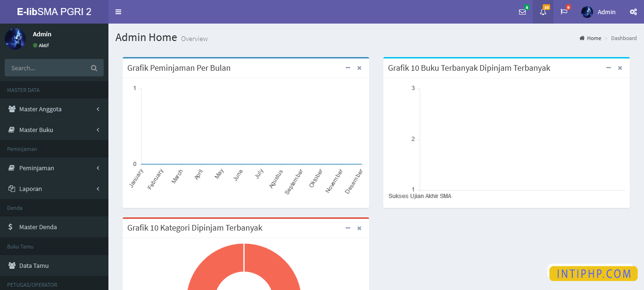Select the Master Denda dollar icon
The image size is (644, 290).
(10, 227)
